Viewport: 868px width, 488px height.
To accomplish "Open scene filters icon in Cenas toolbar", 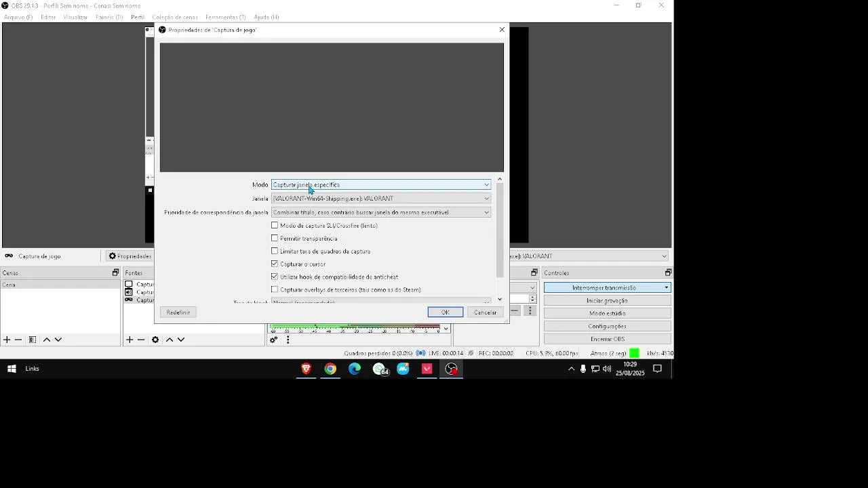I will [32, 340].
